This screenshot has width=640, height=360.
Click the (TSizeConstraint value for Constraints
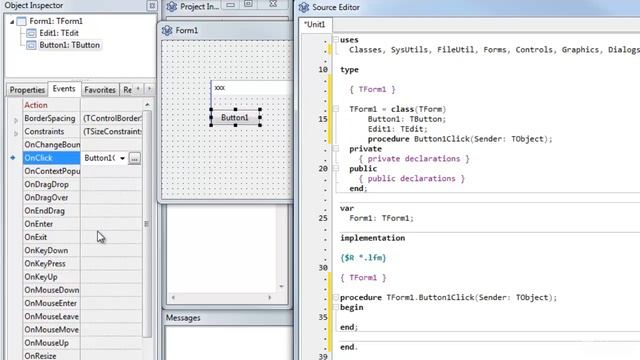112,131
